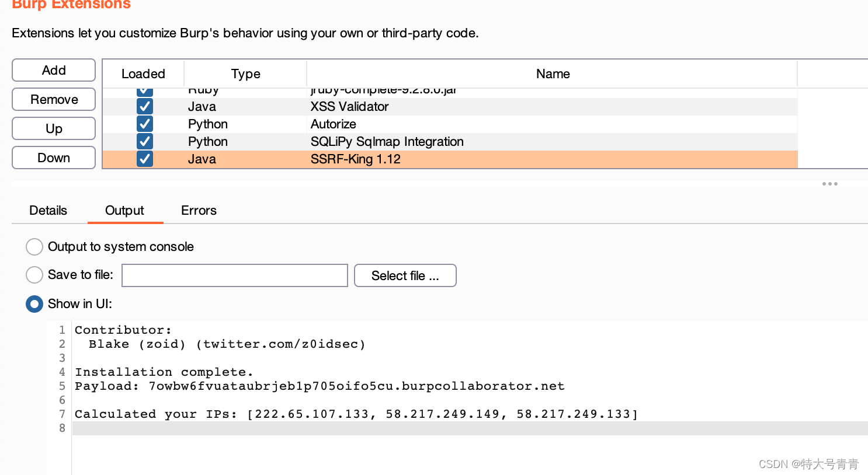Select the SQLiPy Sqlmap Integration row
This screenshot has height=475, width=868.
pyautogui.click(x=450, y=141)
